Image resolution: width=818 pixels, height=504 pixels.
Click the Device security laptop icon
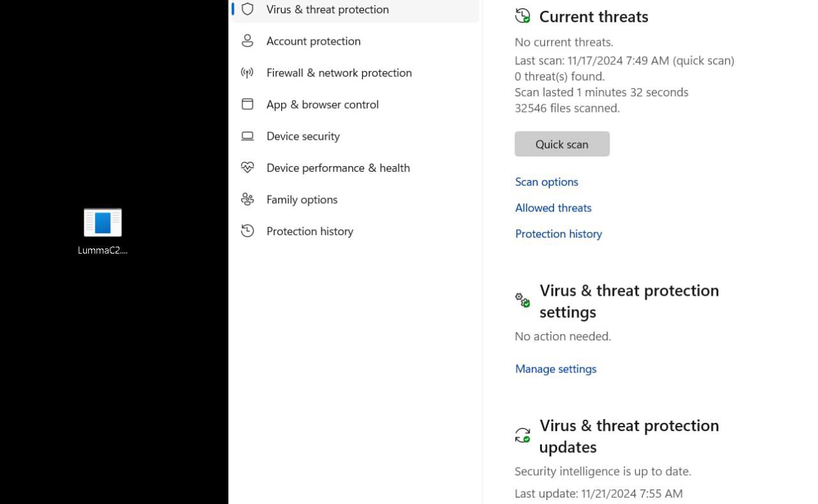[x=247, y=136]
